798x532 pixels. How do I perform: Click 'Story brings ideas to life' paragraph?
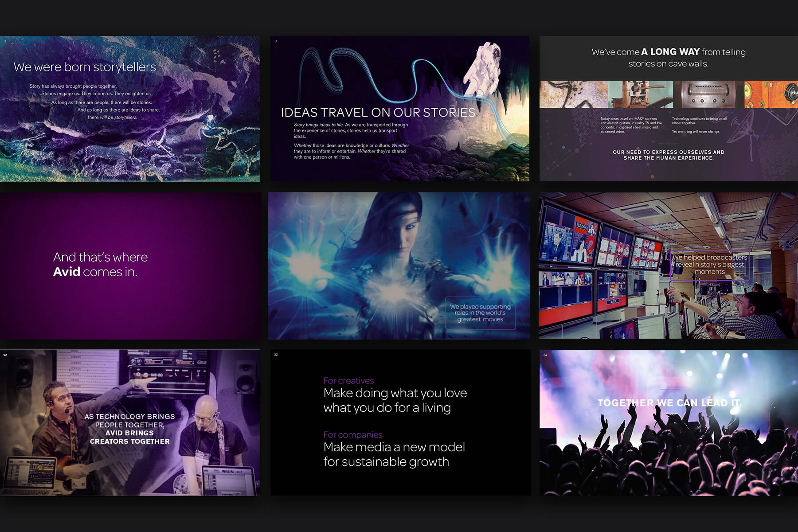point(351,131)
